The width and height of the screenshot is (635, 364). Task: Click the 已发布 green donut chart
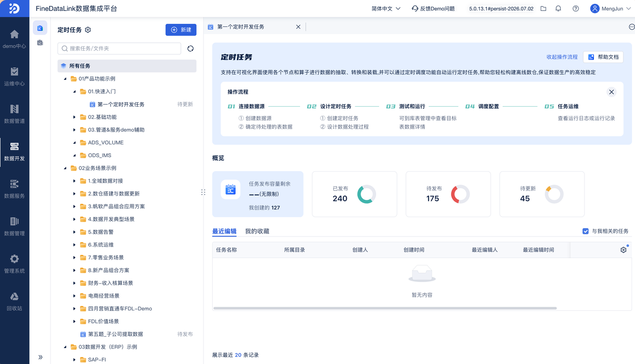367,194
